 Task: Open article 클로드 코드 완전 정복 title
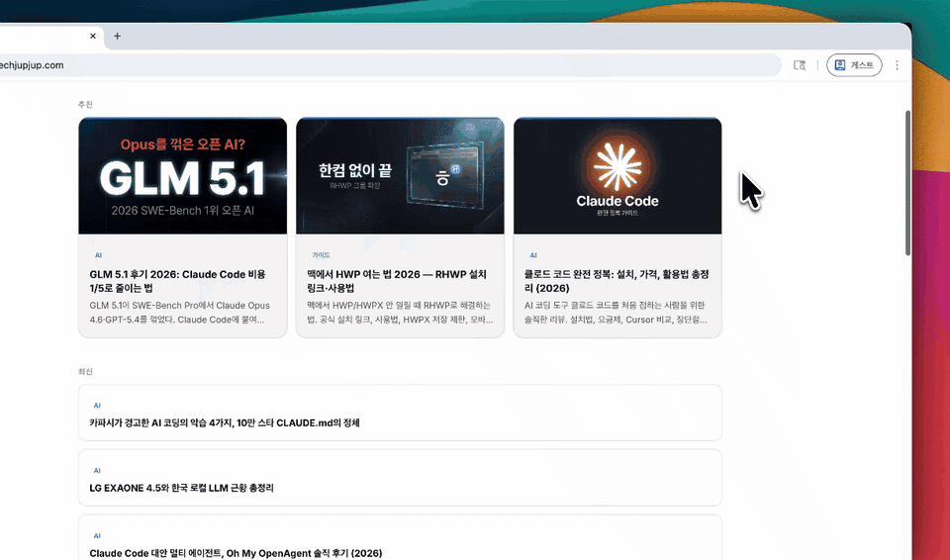pyautogui.click(x=617, y=281)
